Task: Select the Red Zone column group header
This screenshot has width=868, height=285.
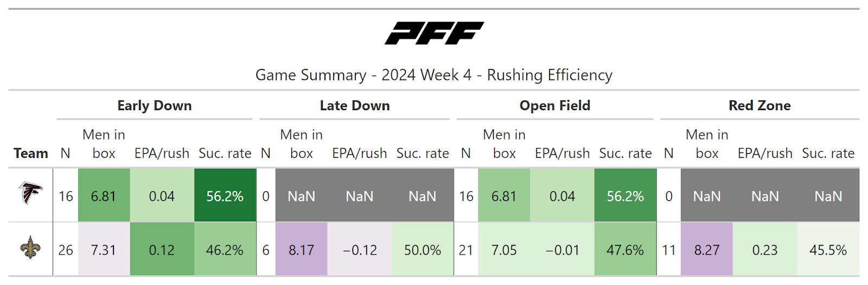Action: (x=759, y=106)
